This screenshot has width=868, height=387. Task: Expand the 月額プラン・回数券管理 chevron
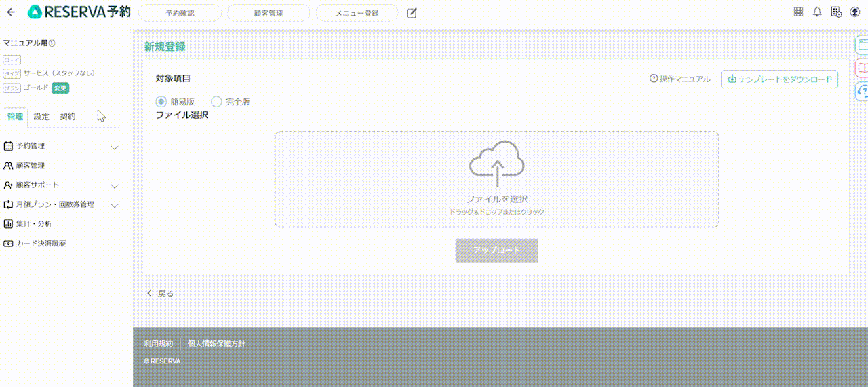[x=115, y=205]
